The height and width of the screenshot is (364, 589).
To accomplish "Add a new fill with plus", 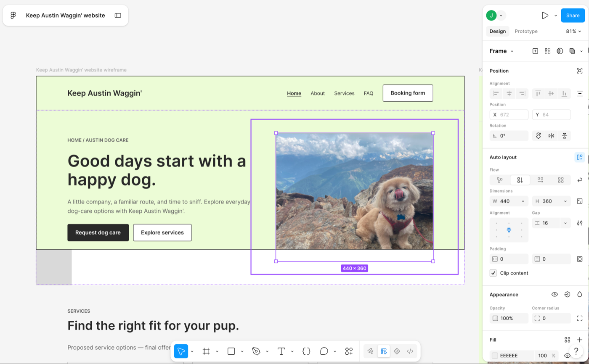I will point(580,340).
